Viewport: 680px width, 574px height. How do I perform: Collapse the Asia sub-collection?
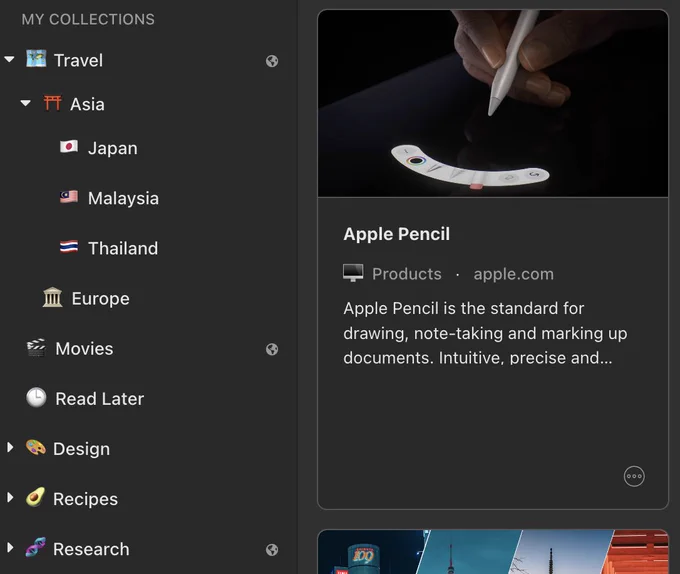click(26, 103)
